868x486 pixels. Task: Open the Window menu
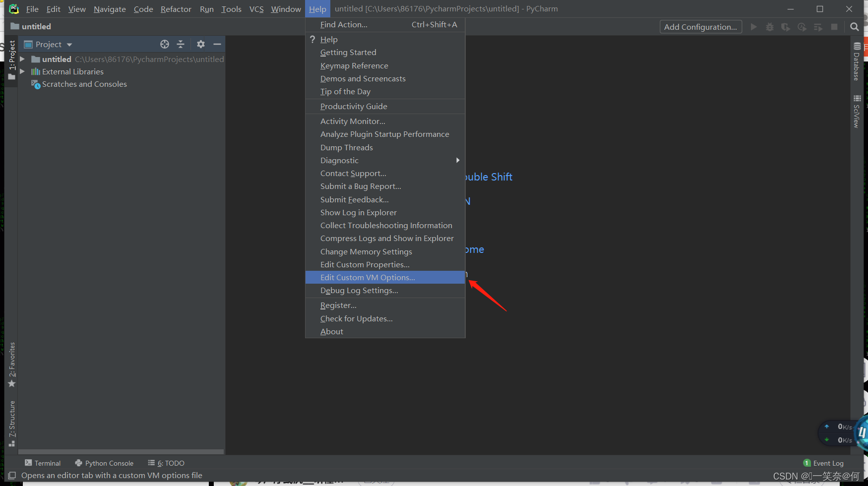point(286,9)
